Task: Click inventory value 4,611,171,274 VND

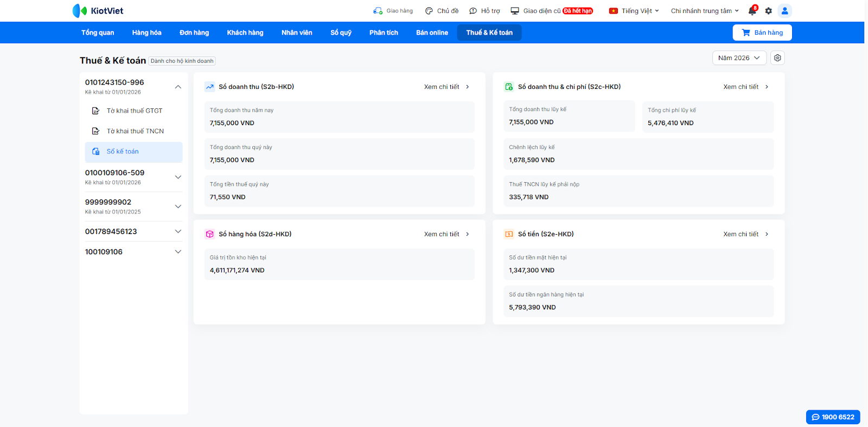Action: point(237,270)
